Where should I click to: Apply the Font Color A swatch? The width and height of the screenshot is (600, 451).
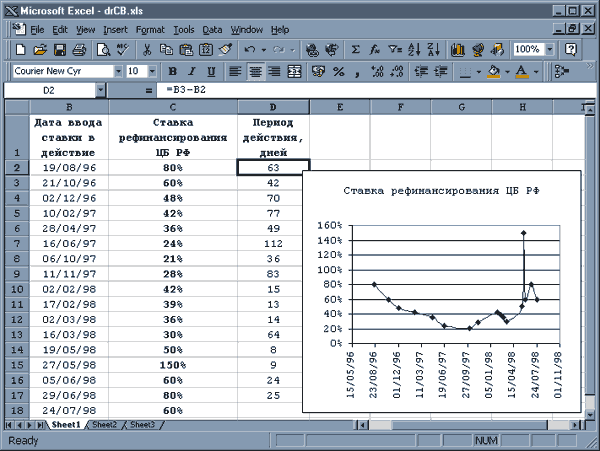pos(522,72)
